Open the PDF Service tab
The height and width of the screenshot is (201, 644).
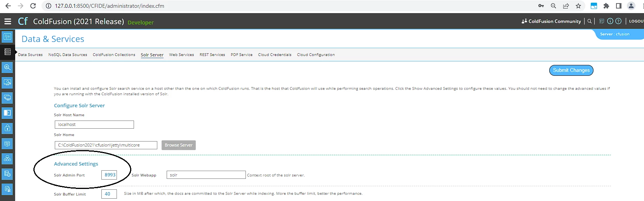[x=242, y=55]
